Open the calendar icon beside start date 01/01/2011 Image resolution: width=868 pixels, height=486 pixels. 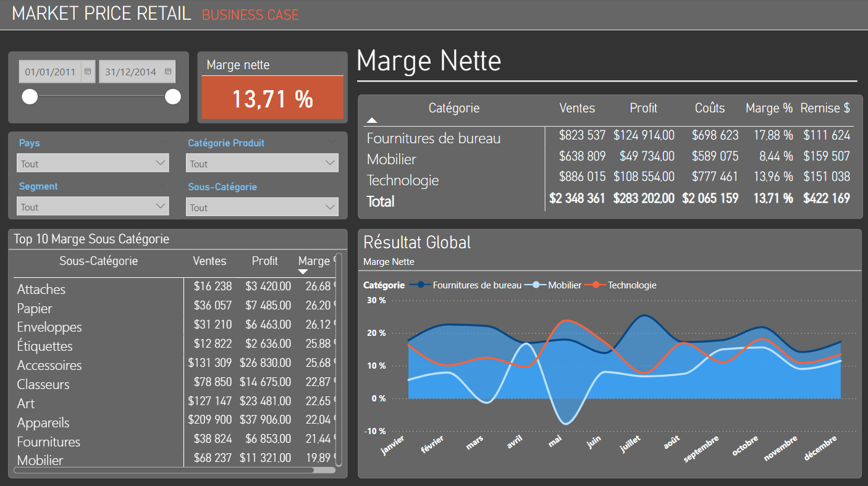87,71
